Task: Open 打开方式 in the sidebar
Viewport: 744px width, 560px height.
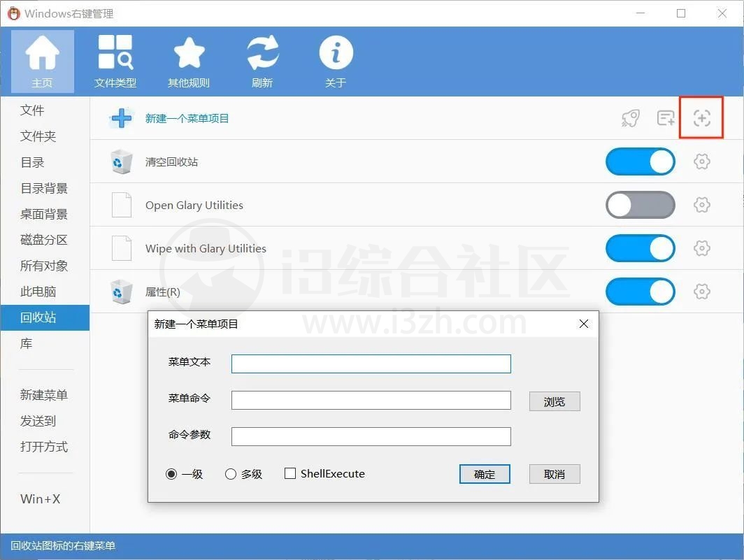Action: tap(44, 447)
